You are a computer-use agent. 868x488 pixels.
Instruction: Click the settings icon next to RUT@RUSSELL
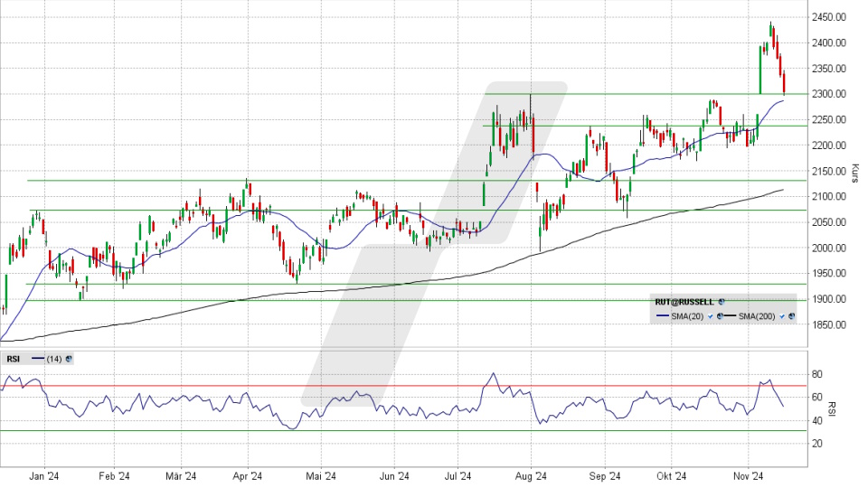coord(722,302)
